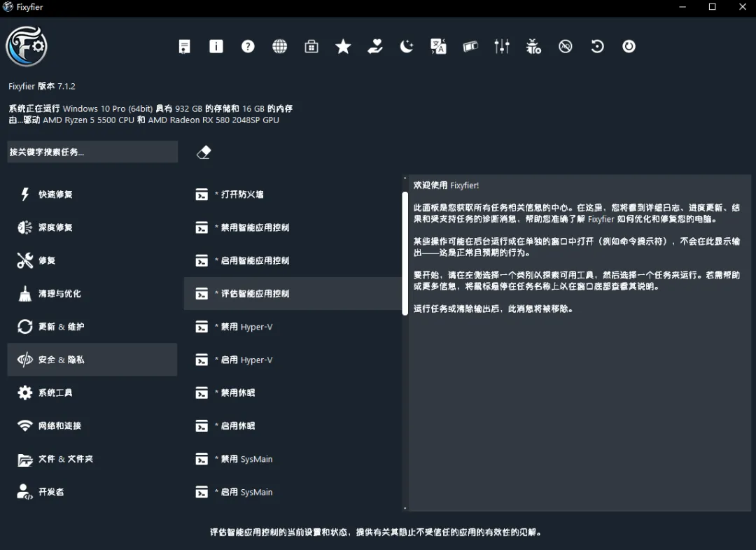Open the 开发者 category

click(x=92, y=492)
